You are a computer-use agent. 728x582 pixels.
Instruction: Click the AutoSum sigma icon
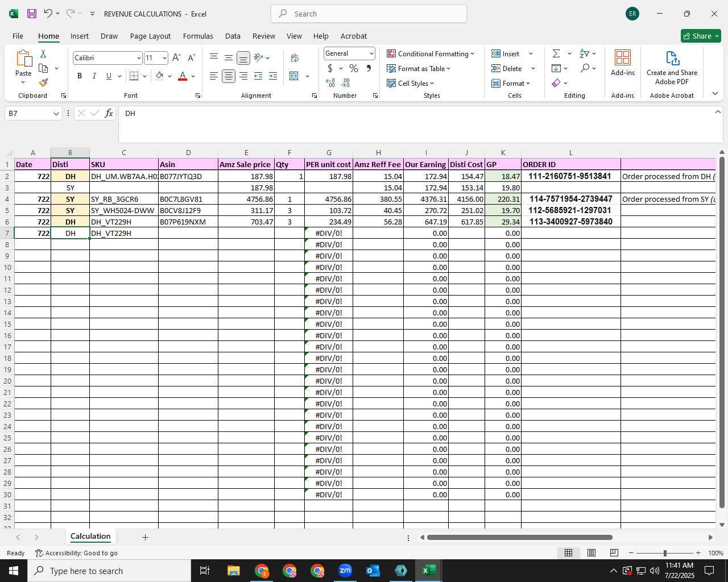pyautogui.click(x=556, y=53)
